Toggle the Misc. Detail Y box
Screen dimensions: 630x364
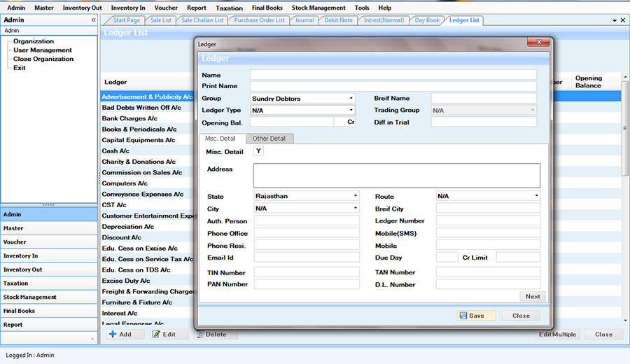[258, 151]
